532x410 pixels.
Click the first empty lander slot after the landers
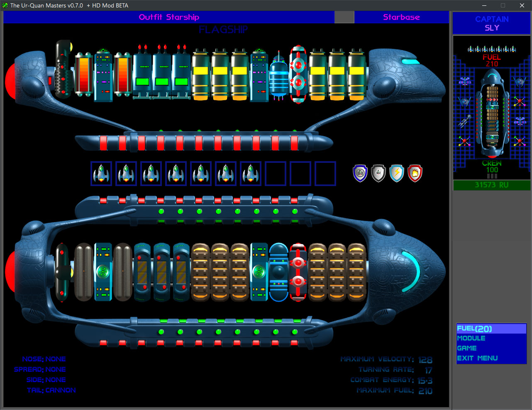pos(276,174)
